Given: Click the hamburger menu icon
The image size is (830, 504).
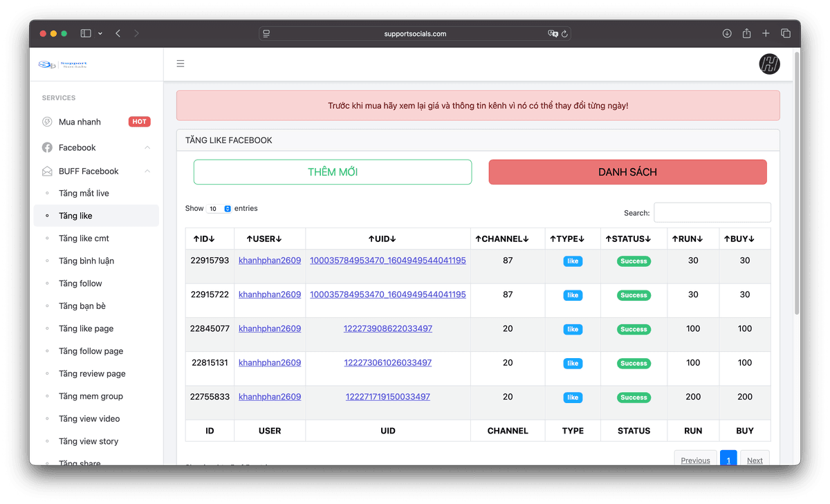Looking at the screenshot, I should click(x=181, y=64).
